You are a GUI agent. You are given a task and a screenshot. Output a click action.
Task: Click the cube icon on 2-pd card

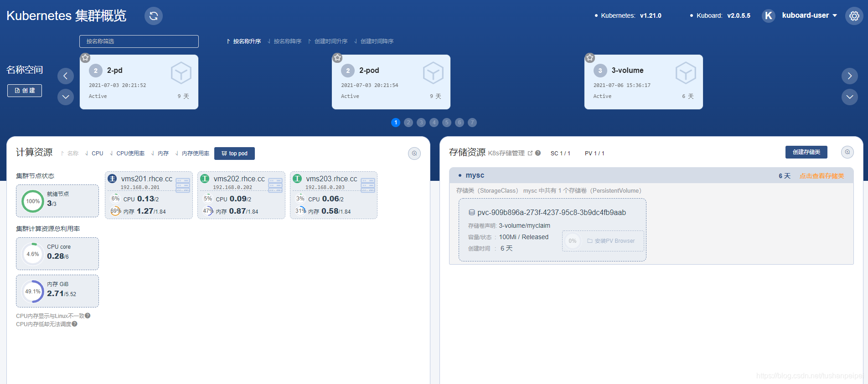[x=181, y=73]
